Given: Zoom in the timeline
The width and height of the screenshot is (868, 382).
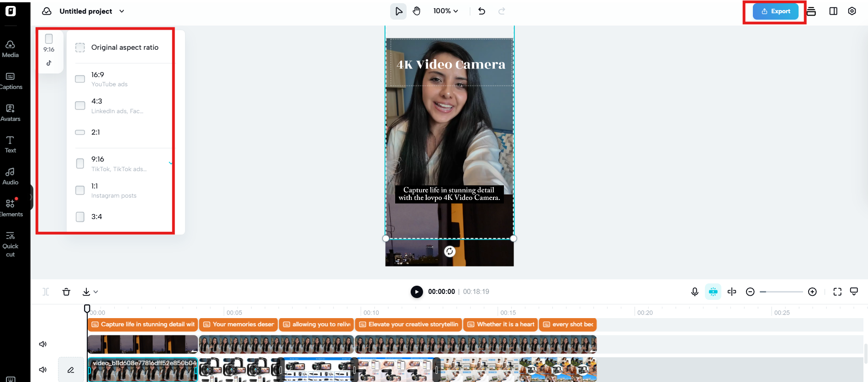Looking at the screenshot, I should (812, 292).
